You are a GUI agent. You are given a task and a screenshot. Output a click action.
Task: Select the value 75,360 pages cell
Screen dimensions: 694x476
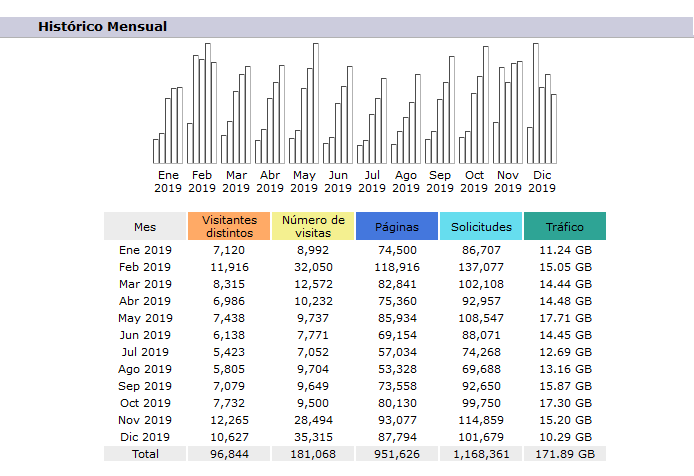click(x=397, y=301)
